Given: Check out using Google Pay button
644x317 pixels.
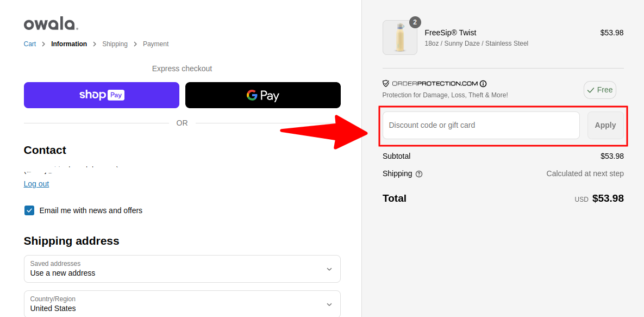Looking at the screenshot, I should point(263,95).
